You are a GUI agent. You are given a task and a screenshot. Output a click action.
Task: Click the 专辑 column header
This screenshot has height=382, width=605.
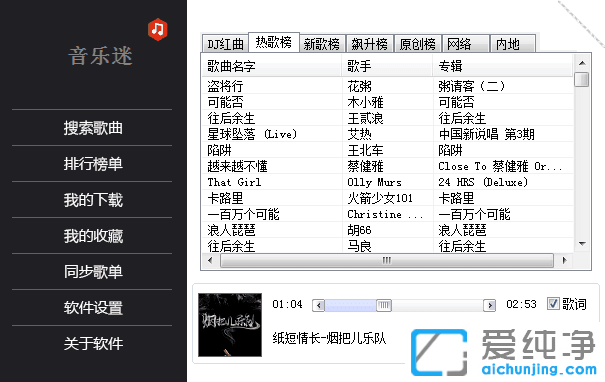502,66
